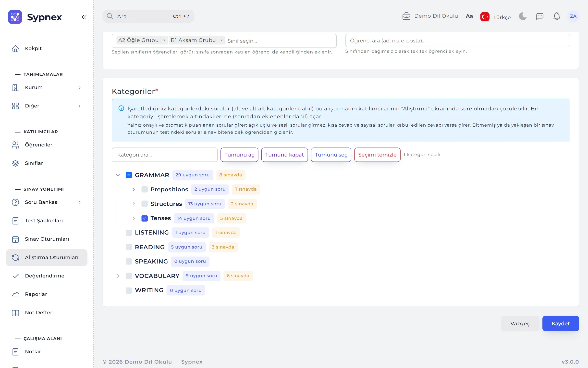Open Sınav Oturumları in the sidebar
The height and width of the screenshot is (368, 588).
pyautogui.click(x=47, y=239)
